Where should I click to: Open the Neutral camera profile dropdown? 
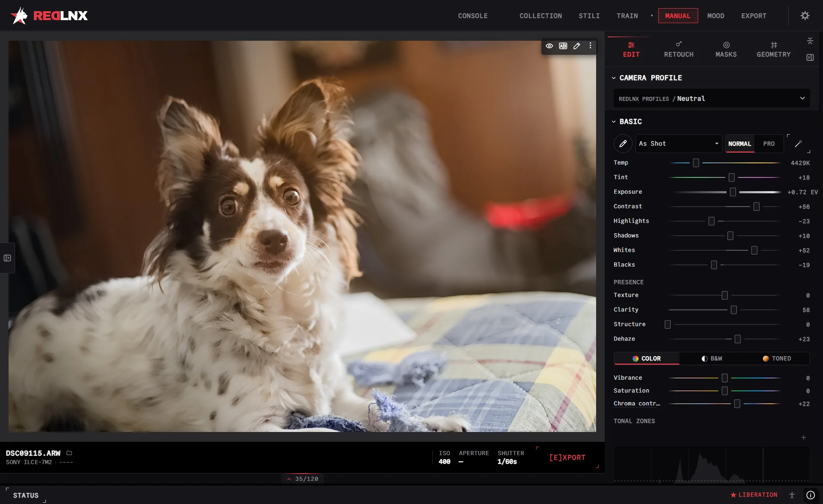coord(711,99)
